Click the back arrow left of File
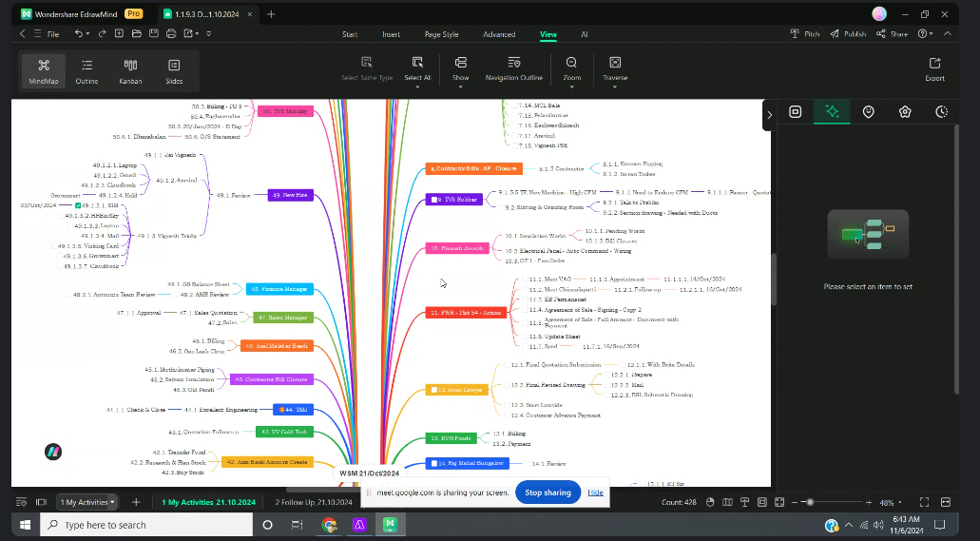Image resolution: width=980 pixels, height=541 pixels. pyautogui.click(x=23, y=34)
